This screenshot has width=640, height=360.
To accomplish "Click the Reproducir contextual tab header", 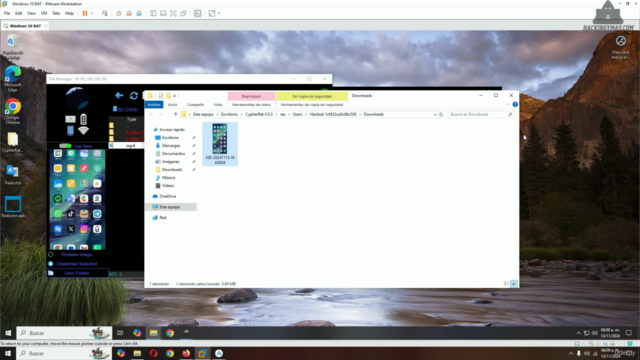I will pos(251,96).
